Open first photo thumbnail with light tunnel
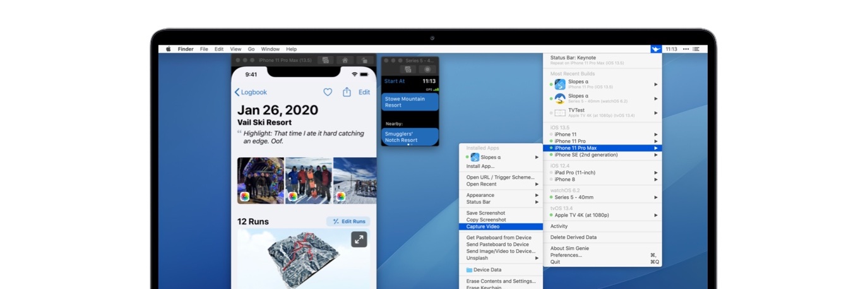 pyautogui.click(x=260, y=180)
